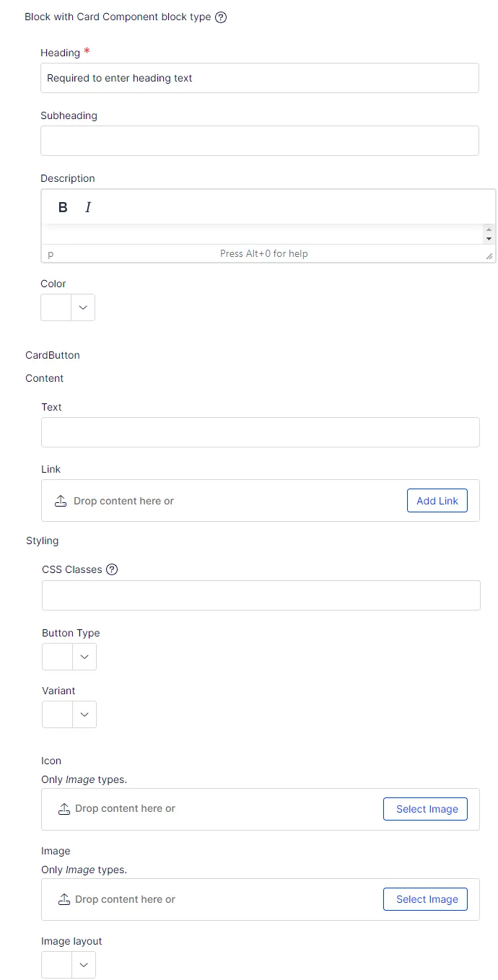Expand the Button Type dropdown

[69, 657]
